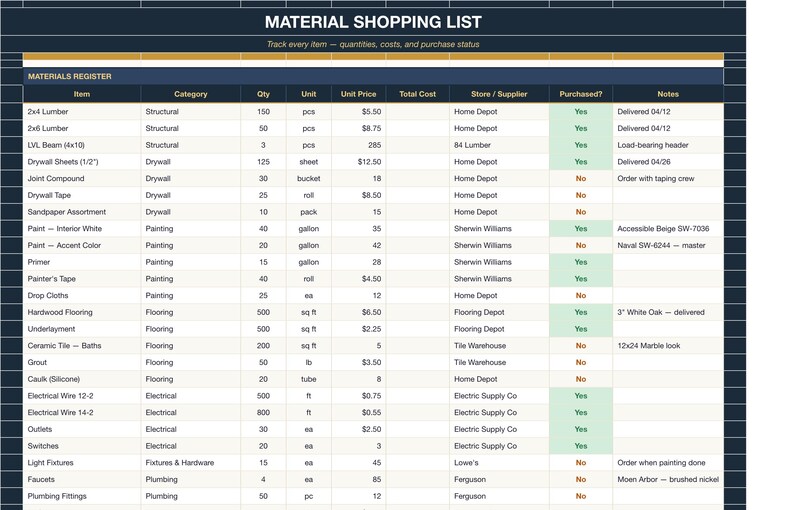794x510 pixels.
Task: Click the 'Load-bearing header' note
Action: [668, 145]
